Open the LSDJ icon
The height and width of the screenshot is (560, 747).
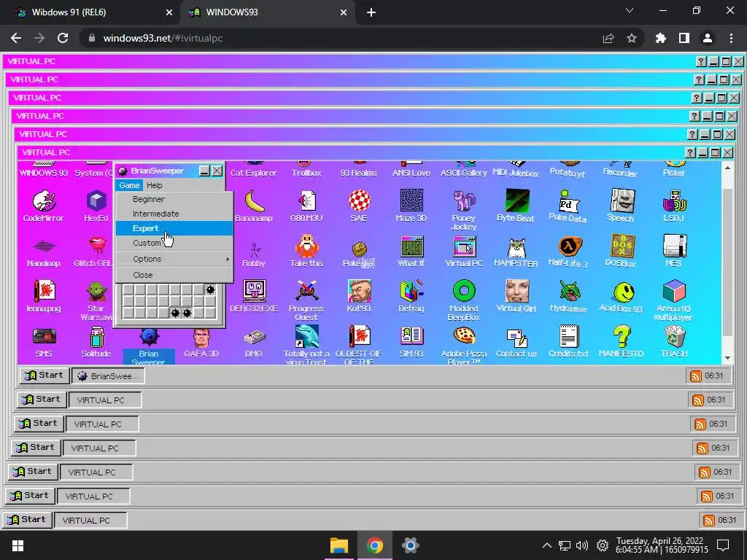click(673, 205)
